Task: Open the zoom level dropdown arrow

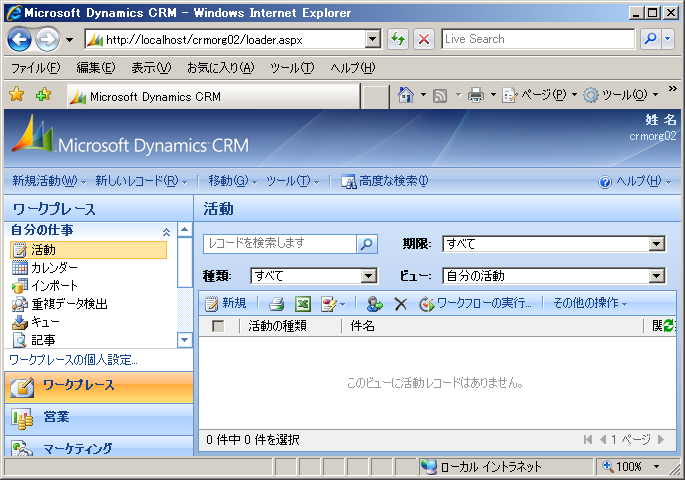Action: tap(656, 466)
